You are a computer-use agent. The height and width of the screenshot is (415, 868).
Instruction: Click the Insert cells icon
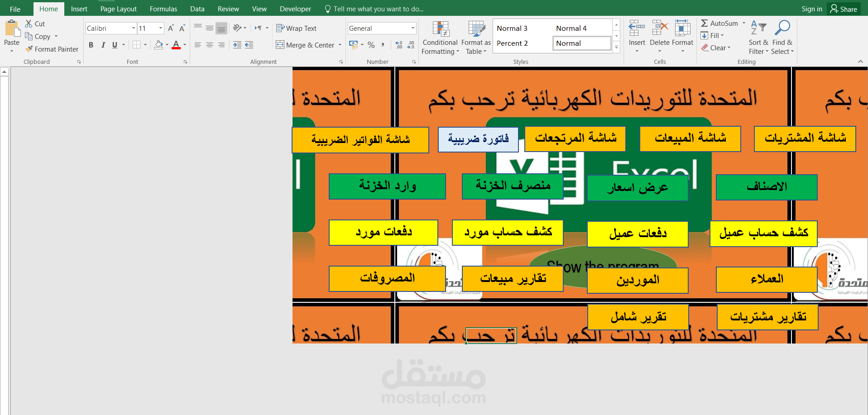coord(637,28)
